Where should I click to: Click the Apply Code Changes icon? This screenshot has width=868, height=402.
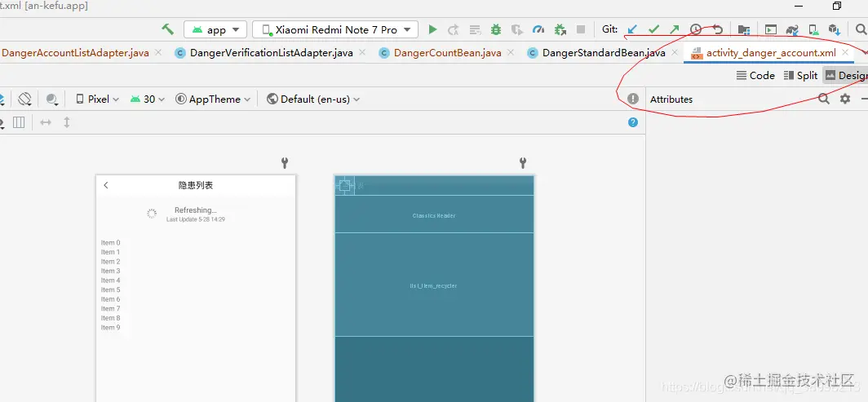[x=475, y=30]
